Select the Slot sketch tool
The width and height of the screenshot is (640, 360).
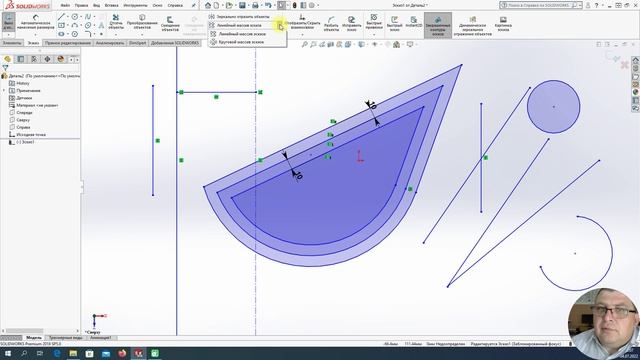(61, 34)
